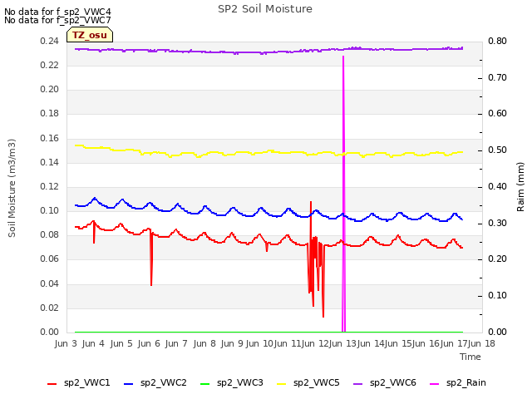
Task: Click the sp2_VWC6 legend entry
Action: 385,383
